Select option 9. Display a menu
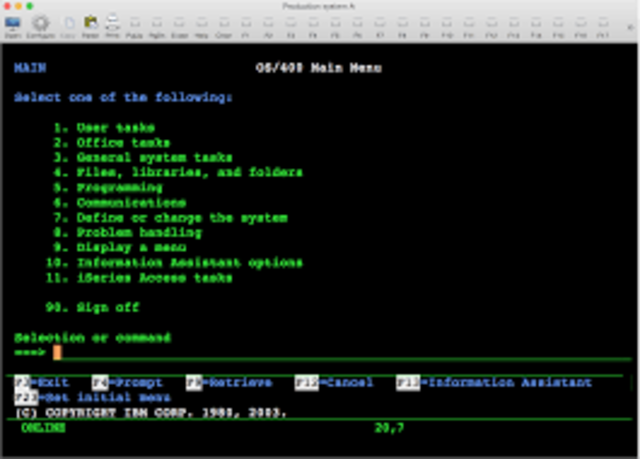The height and width of the screenshot is (459, 640). 120,247
